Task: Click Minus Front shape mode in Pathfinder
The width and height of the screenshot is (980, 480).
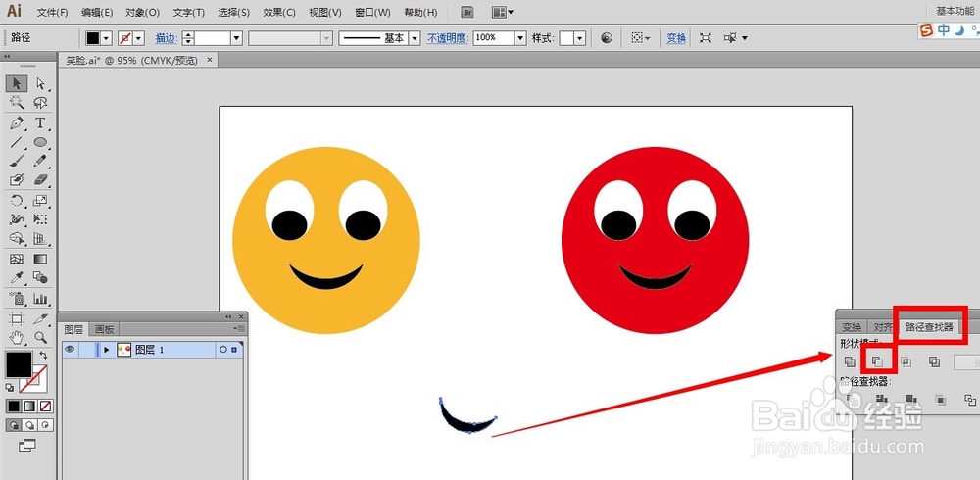Action: [877, 361]
